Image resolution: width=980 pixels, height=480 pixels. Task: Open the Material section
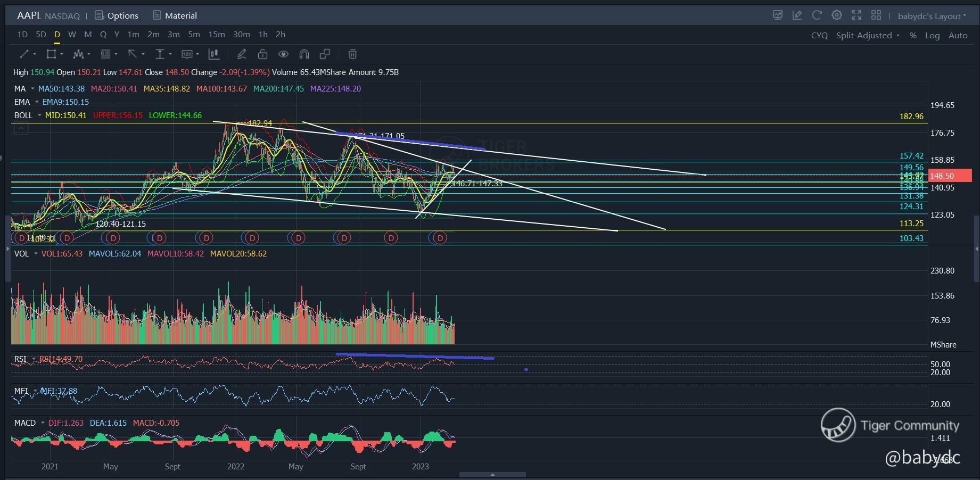[175, 15]
